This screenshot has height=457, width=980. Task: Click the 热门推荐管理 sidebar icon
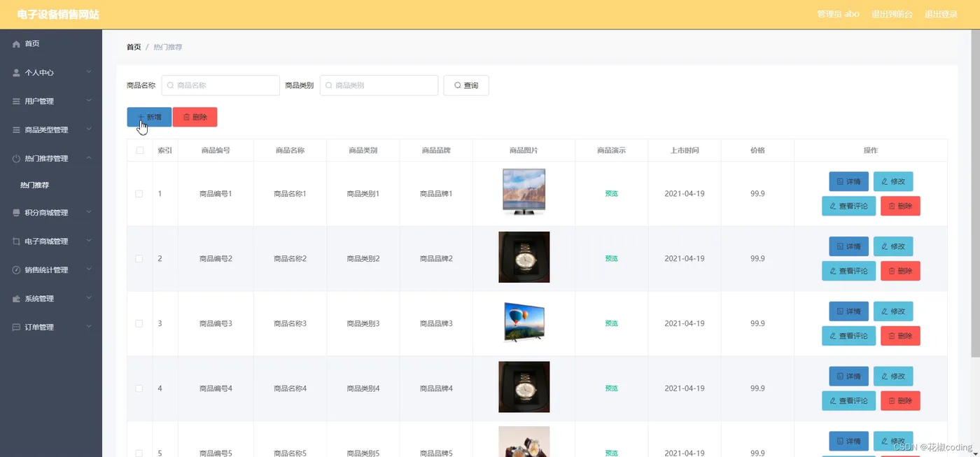(17, 159)
